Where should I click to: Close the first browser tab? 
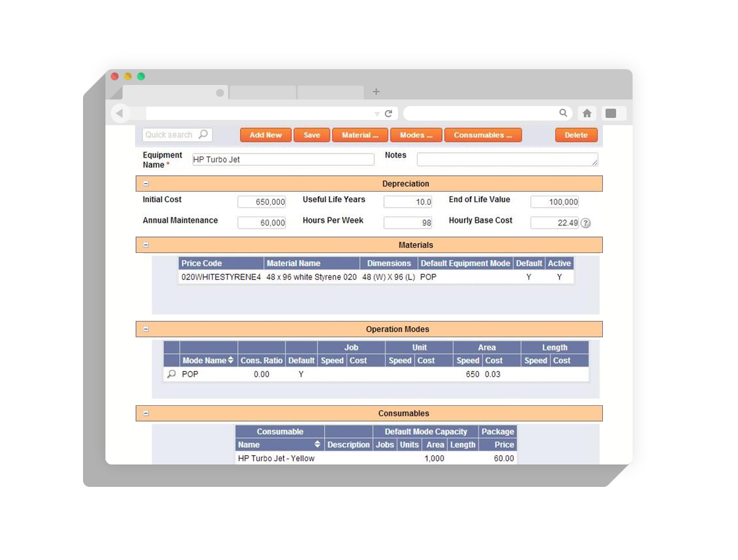point(220,93)
